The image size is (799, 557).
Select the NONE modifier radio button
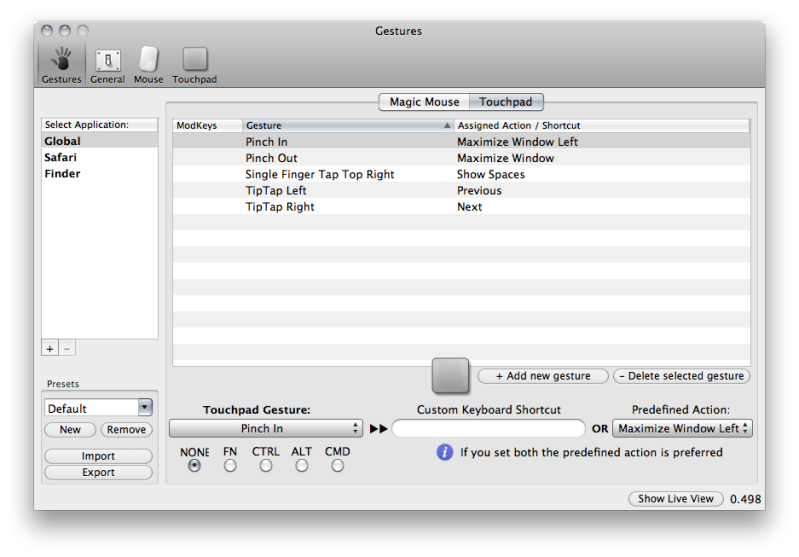(194, 466)
